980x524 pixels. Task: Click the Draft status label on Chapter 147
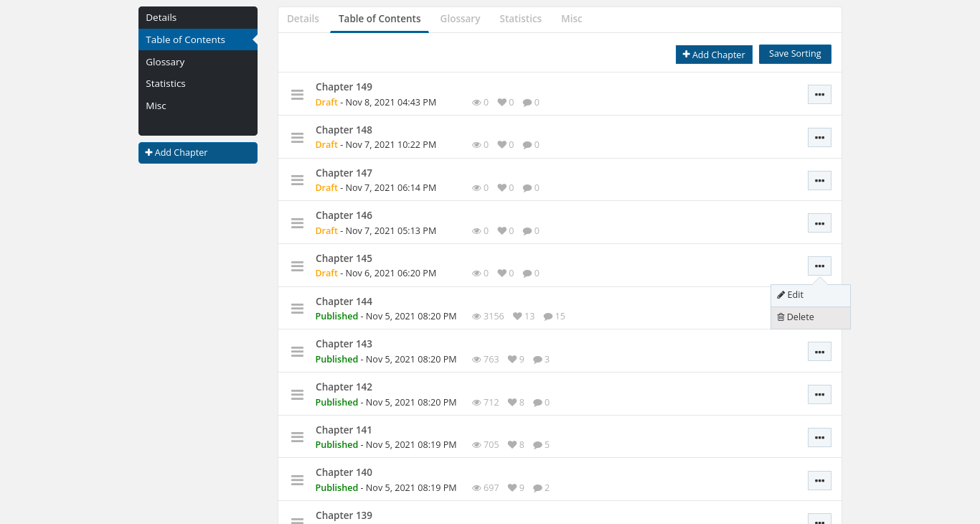tap(326, 187)
